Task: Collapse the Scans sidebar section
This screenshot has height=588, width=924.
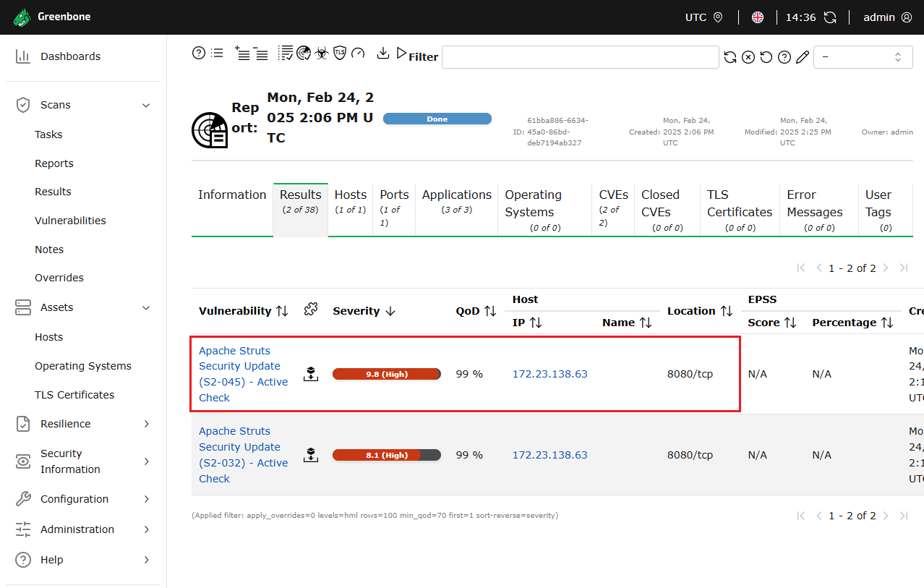Action: [x=146, y=105]
